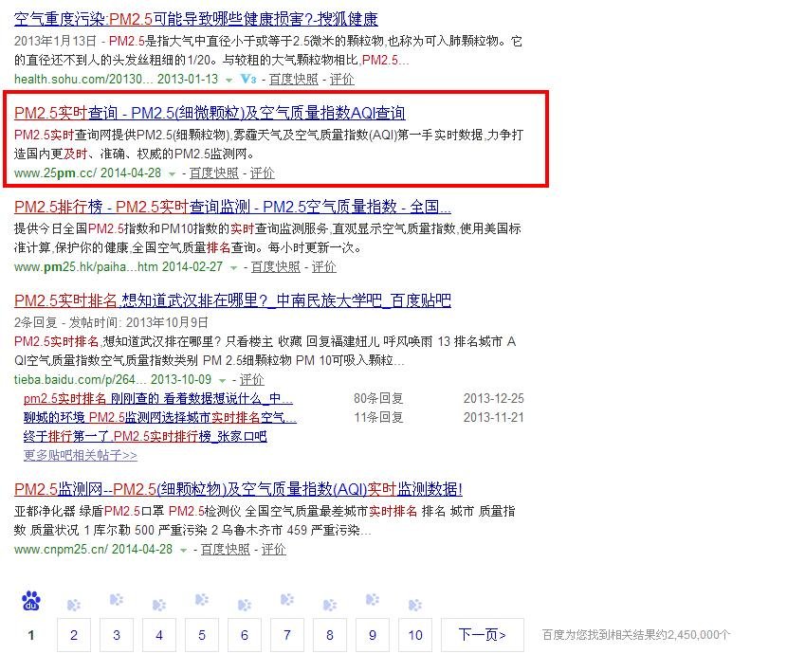Open the 终于排行第一了 tieba post link
Viewport: 805px width, 672px height.
click(144, 437)
